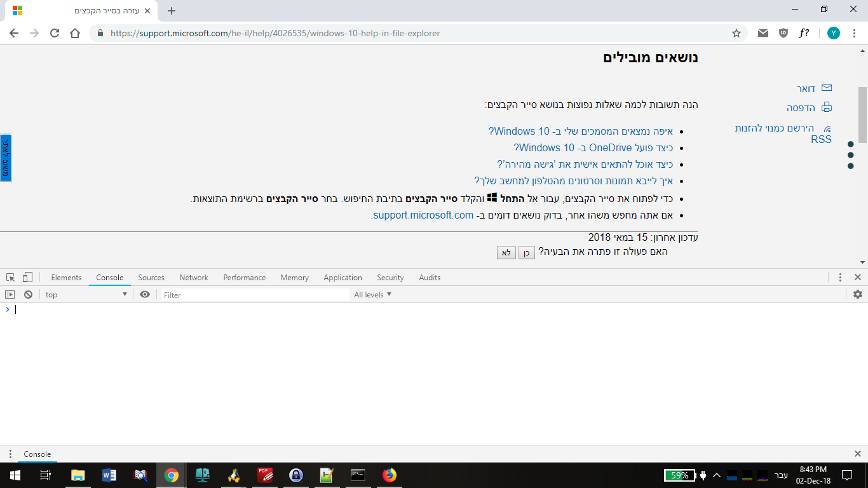This screenshot has width=868, height=488.
Task: Open Firefox from the taskbar
Action: 389,475
